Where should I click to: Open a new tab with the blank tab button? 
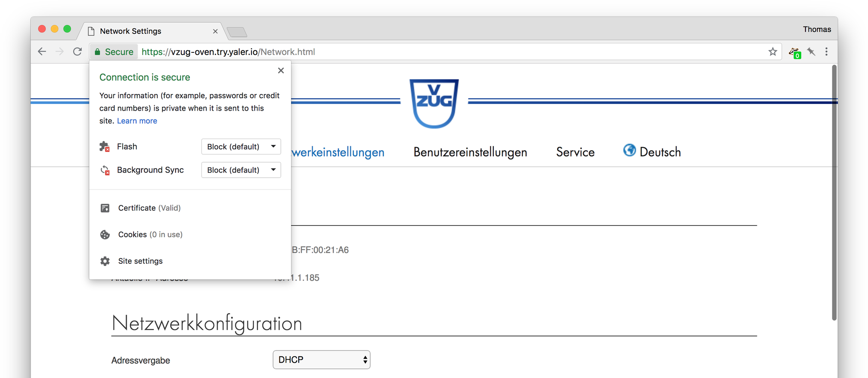tap(237, 32)
